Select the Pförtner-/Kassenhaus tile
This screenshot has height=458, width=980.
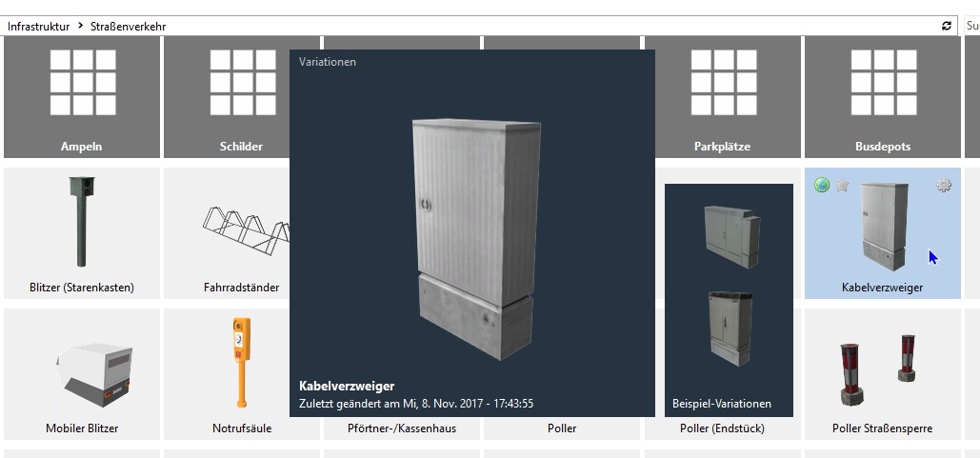coord(402,428)
